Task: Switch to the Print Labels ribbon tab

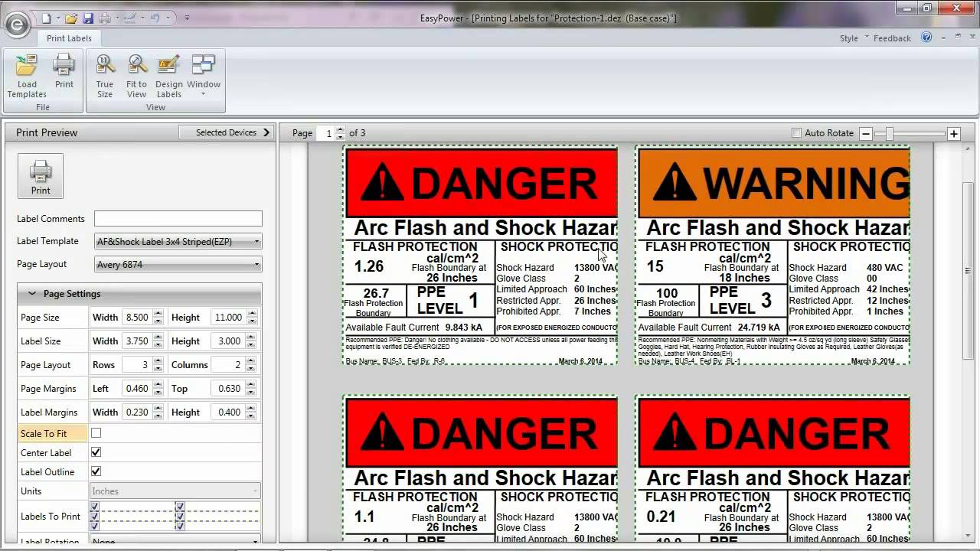Action: [69, 38]
